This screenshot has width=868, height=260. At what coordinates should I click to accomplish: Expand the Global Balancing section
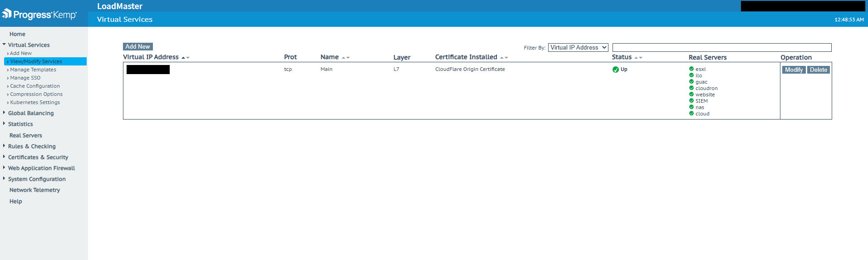click(x=30, y=113)
